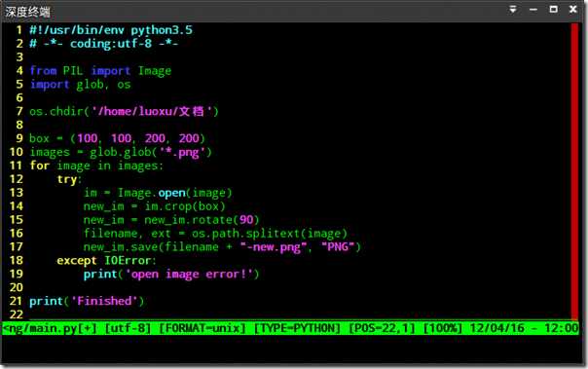
Task: Click the images = glob.glob('*.png') line
Action: point(121,152)
